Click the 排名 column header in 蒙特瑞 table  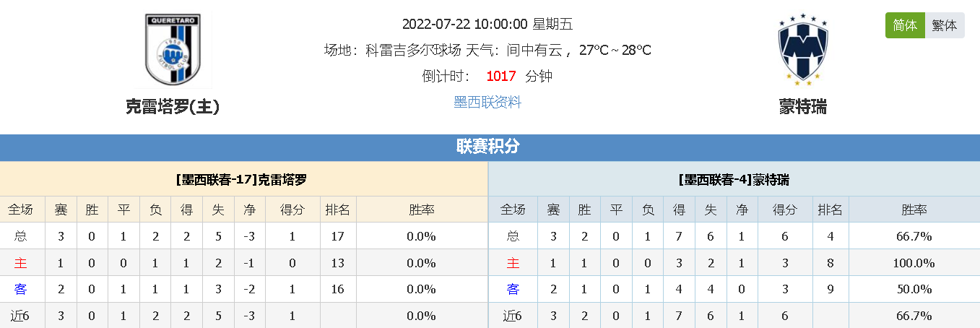point(830,210)
